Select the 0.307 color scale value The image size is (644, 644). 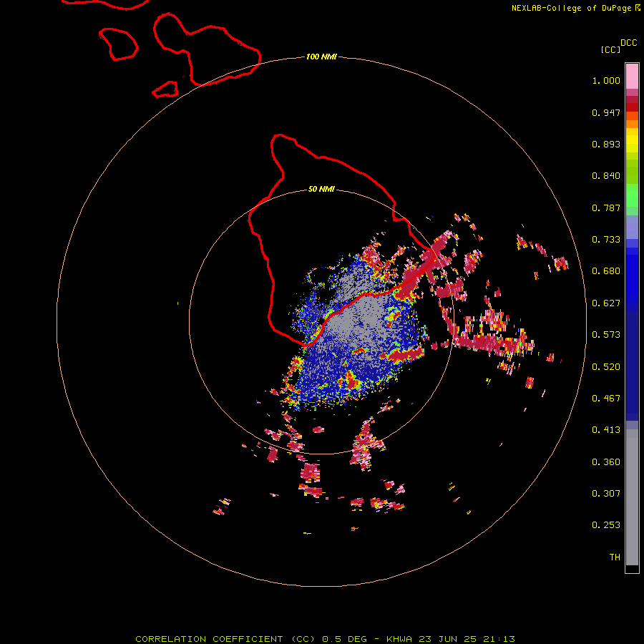coord(606,494)
